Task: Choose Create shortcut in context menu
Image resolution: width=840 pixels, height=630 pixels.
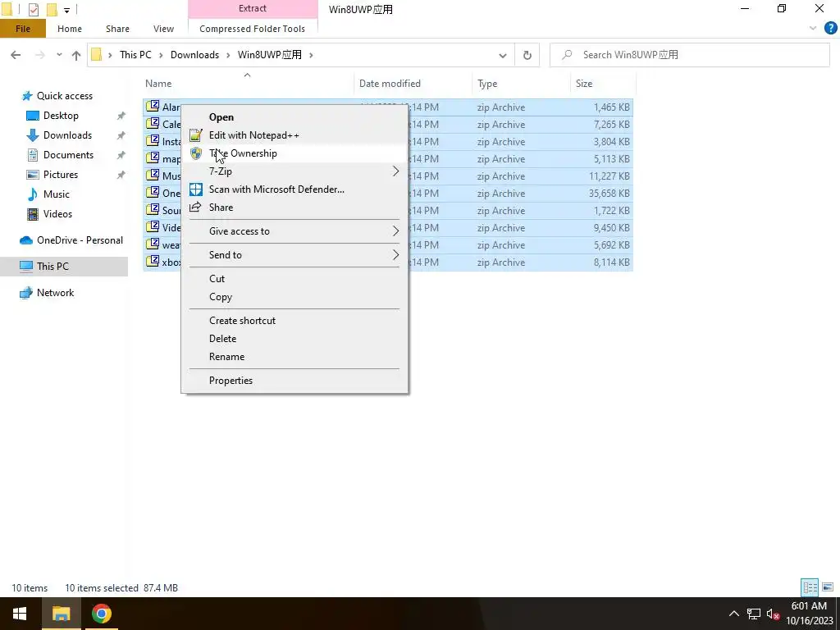Action: point(242,321)
